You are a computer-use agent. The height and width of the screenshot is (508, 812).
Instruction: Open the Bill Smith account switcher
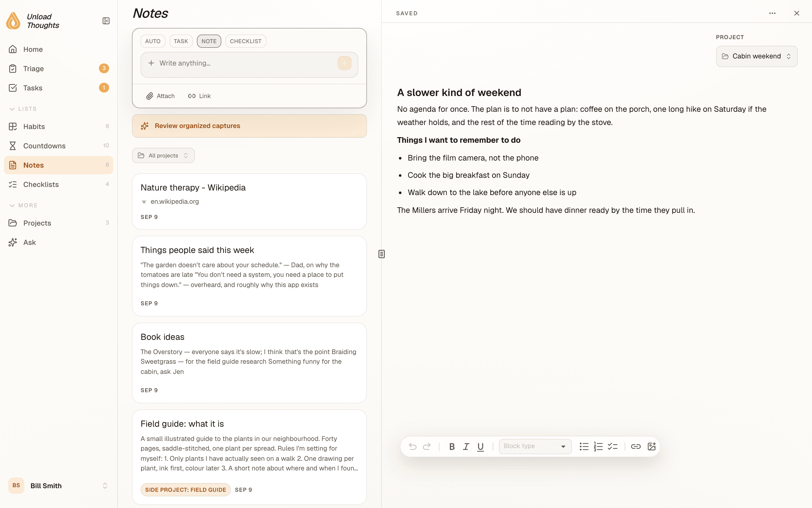[x=59, y=485]
